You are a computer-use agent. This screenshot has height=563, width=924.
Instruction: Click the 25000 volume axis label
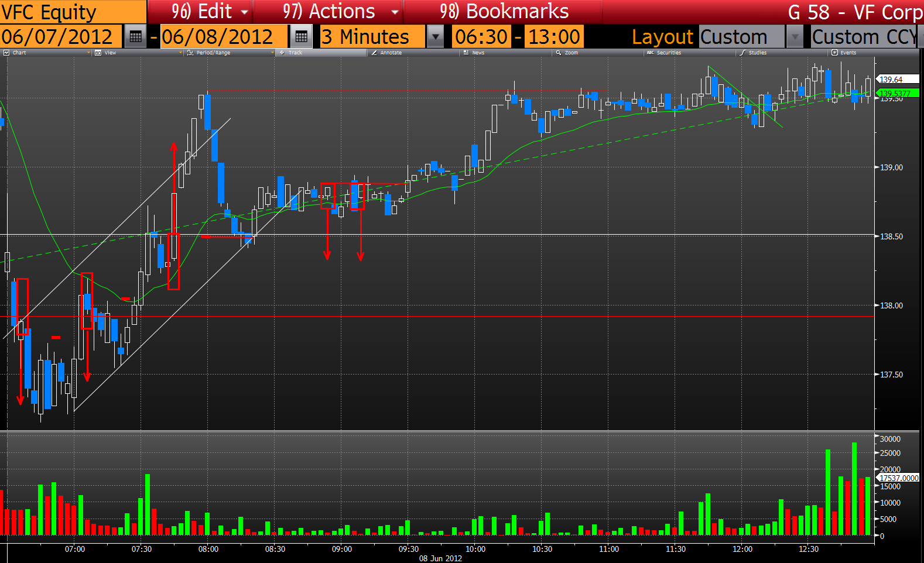point(890,453)
